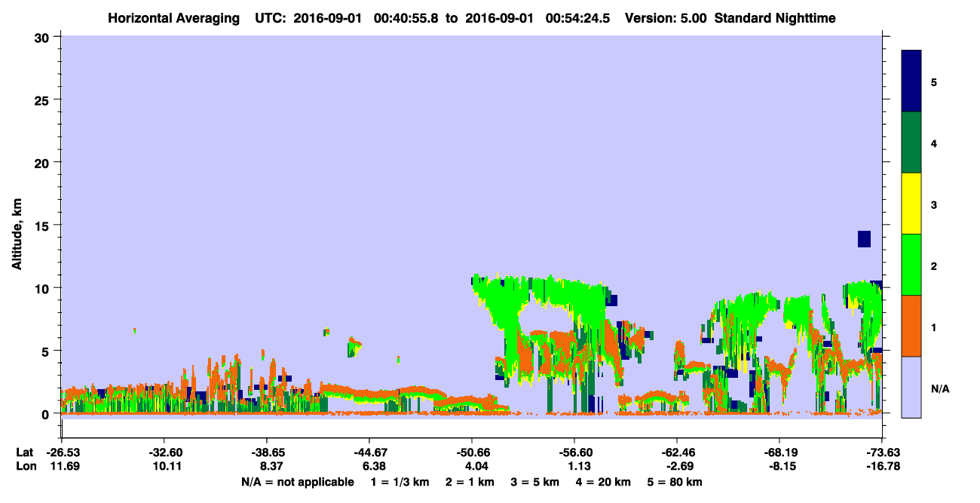Click the lavender N/A color bar segment
Screen dimensions: 980x503
(x=911, y=387)
